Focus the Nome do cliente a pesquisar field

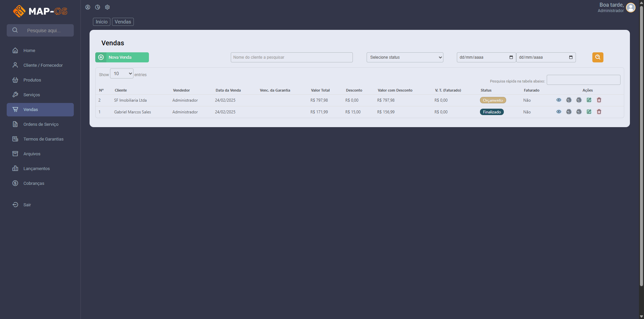coord(292,57)
